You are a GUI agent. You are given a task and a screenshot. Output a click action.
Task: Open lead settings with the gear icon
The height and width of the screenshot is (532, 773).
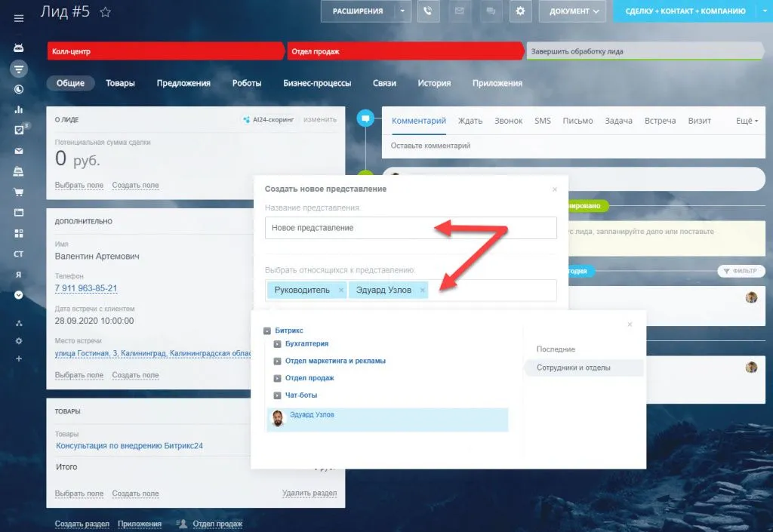(519, 11)
